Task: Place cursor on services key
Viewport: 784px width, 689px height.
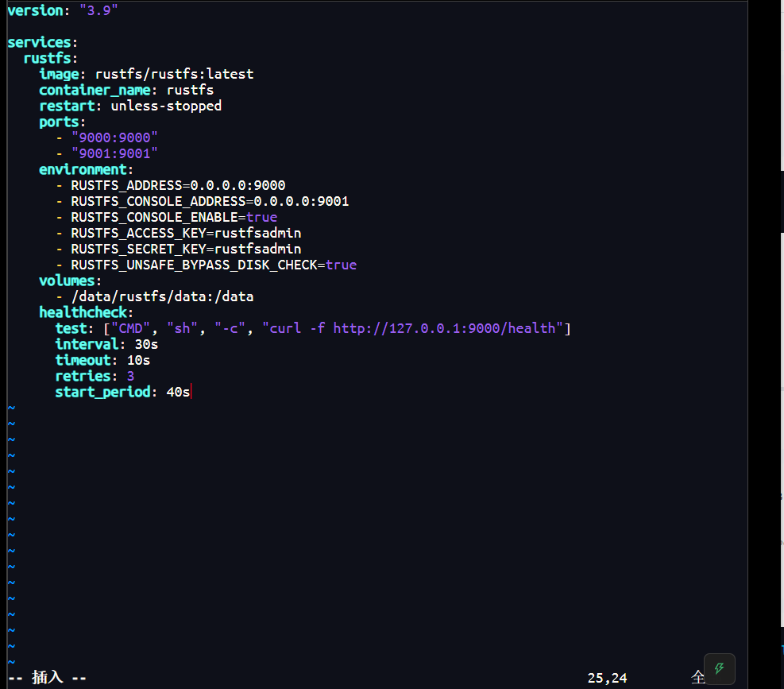Action: 39,43
